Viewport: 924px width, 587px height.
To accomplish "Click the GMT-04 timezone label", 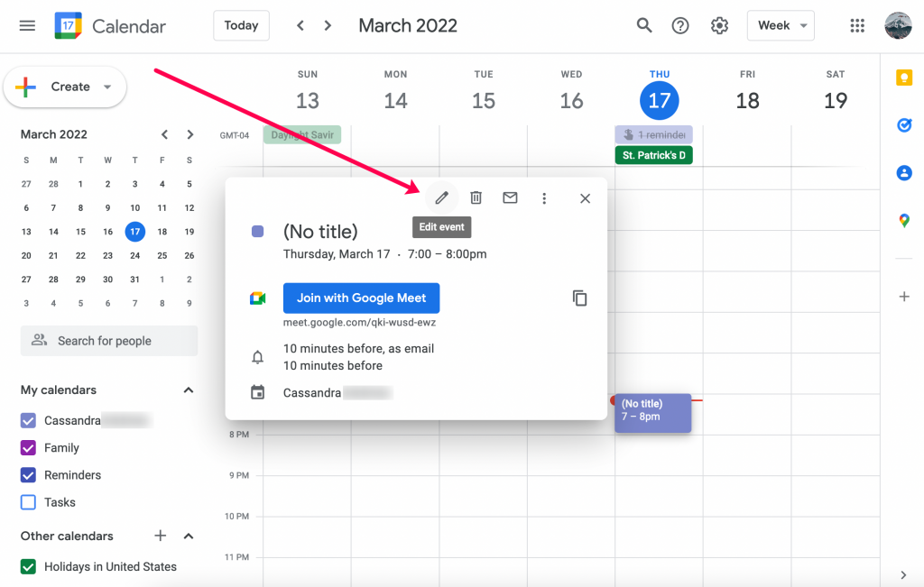I will tap(235, 135).
